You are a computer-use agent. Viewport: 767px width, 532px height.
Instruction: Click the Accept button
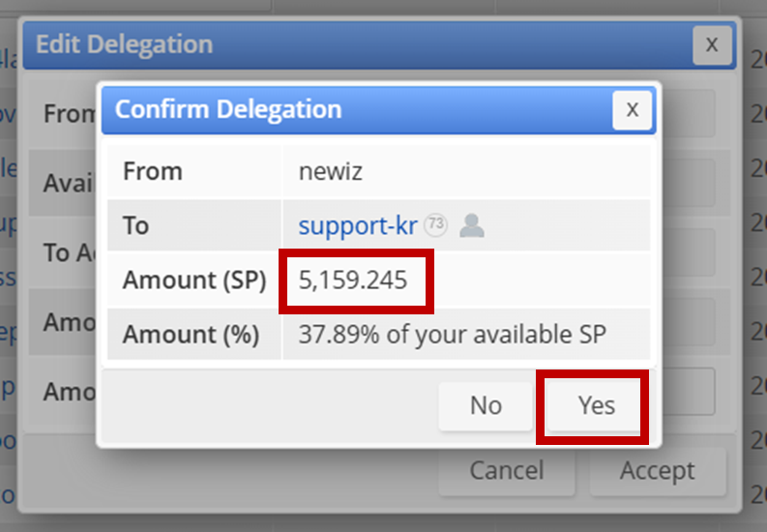pyautogui.click(x=658, y=471)
